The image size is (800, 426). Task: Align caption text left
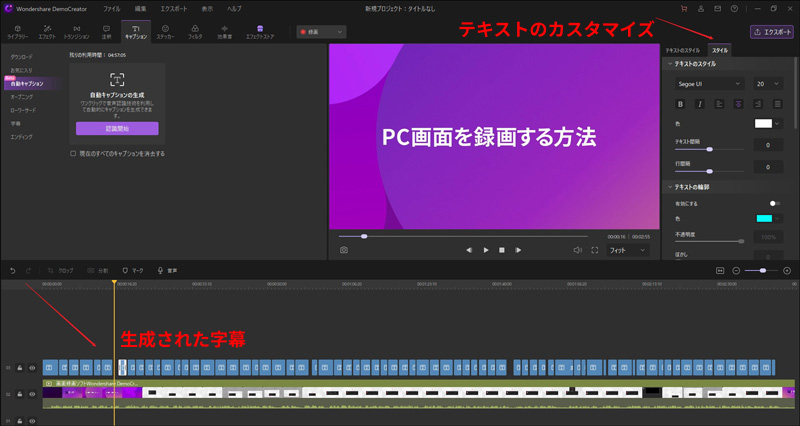click(719, 104)
